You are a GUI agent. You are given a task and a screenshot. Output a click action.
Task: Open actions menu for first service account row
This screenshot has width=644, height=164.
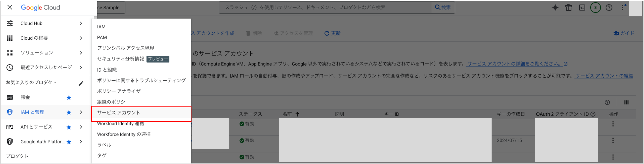613,124
